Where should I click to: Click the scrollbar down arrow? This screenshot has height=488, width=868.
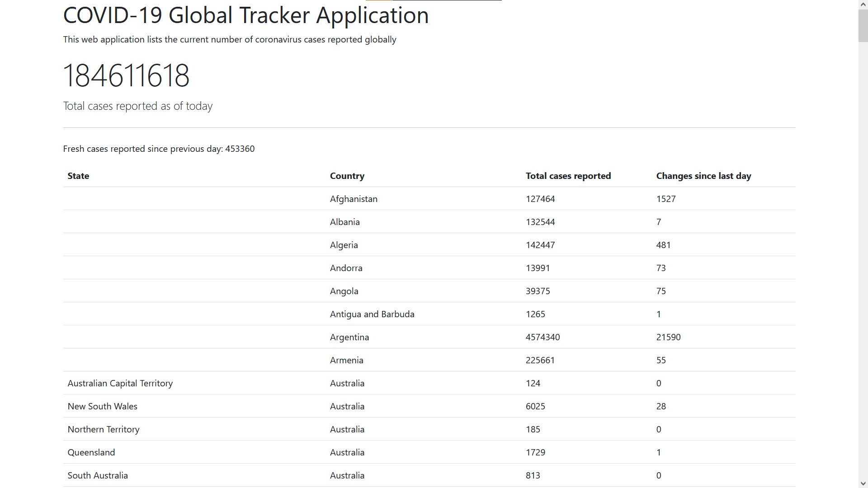(863, 483)
